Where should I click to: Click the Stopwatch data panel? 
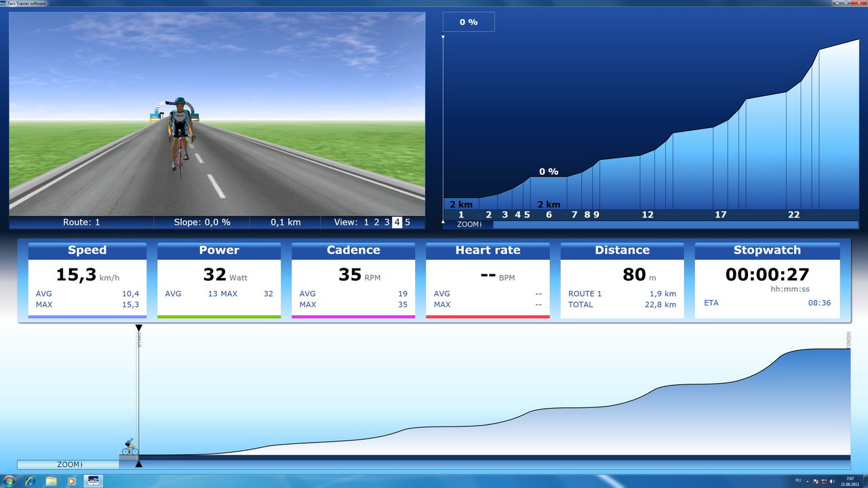767,280
